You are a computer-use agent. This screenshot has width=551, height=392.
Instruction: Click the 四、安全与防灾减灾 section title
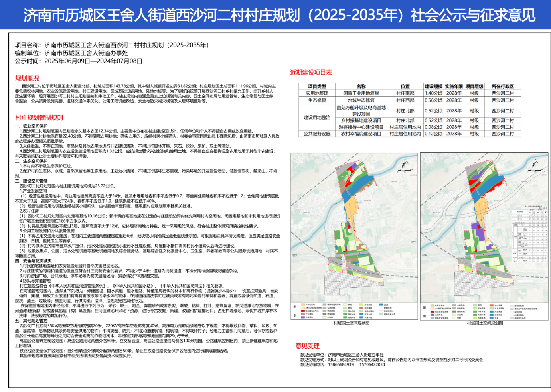pyautogui.click(x=33, y=261)
